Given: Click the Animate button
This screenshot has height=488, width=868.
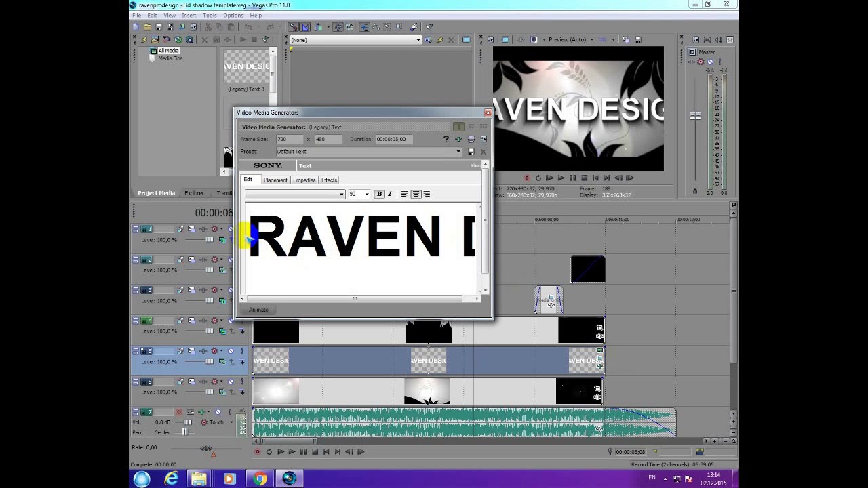Looking at the screenshot, I should (258, 310).
